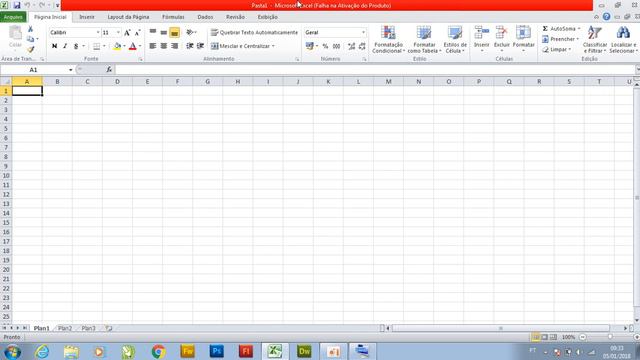This screenshot has width=640, height=360.
Task: Click the Format Painter brush icon
Action: click(31, 49)
